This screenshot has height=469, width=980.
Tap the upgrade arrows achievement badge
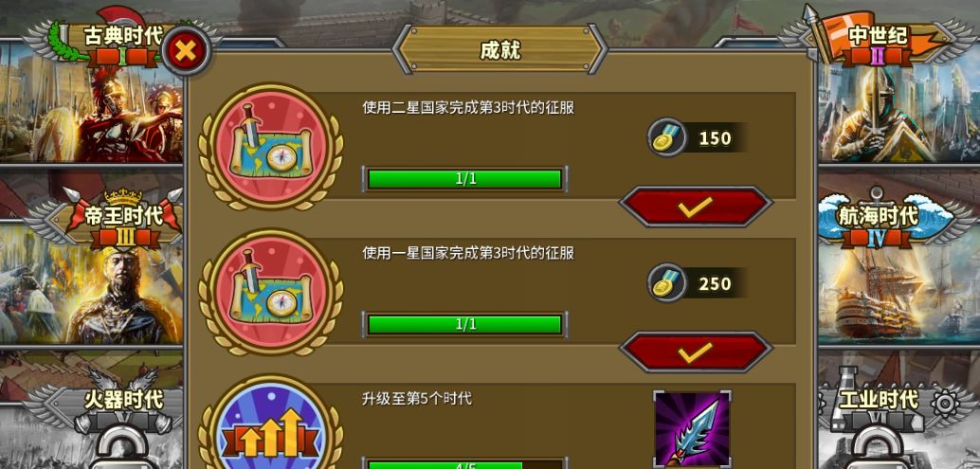(x=271, y=424)
